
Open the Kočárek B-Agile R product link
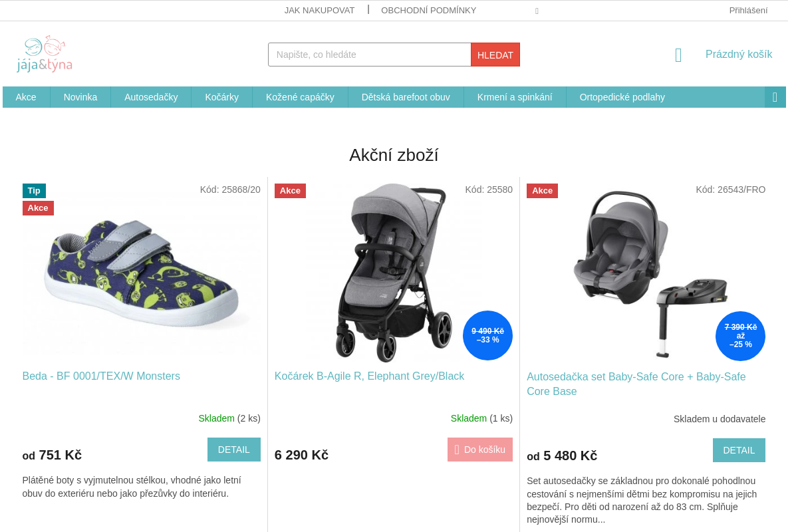tap(369, 376)
